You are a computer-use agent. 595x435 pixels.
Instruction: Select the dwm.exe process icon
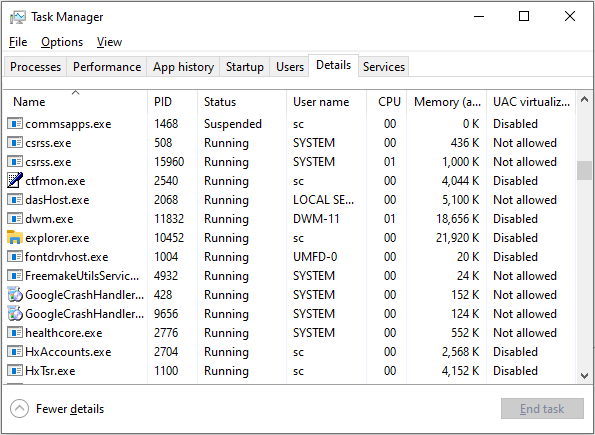pos(15,219)
